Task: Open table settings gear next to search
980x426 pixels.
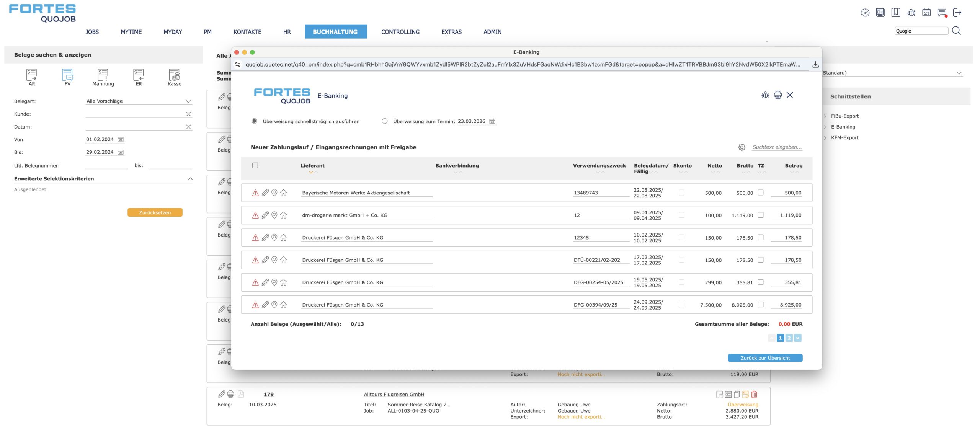Action: click(x=742, y=147)
